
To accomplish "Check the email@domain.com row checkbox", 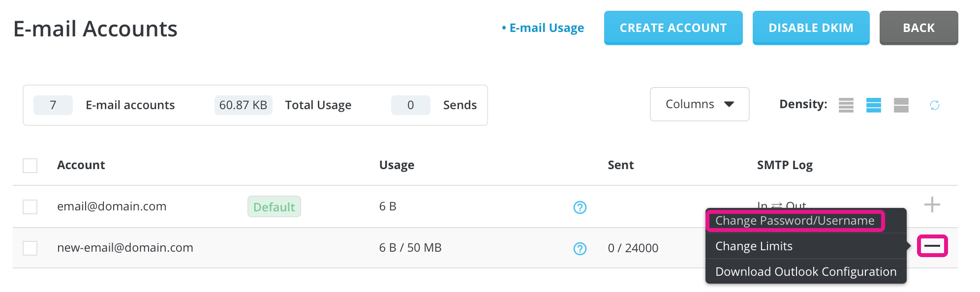I will click(x=30, y=207).
